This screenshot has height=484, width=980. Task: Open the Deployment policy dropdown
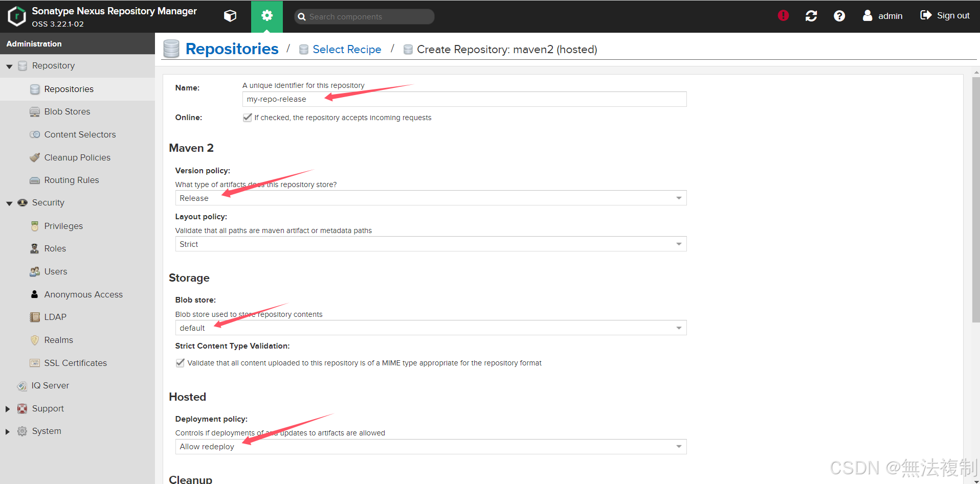tap(431, 447)
